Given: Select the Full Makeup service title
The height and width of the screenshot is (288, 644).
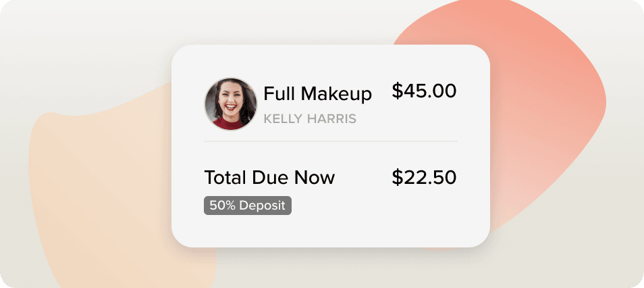Looking at the screenshot, I should coord(317,94).
